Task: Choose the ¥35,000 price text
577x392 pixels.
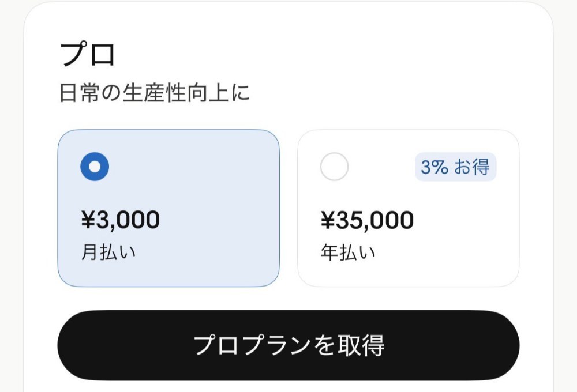Action: [x=367, y=220]
